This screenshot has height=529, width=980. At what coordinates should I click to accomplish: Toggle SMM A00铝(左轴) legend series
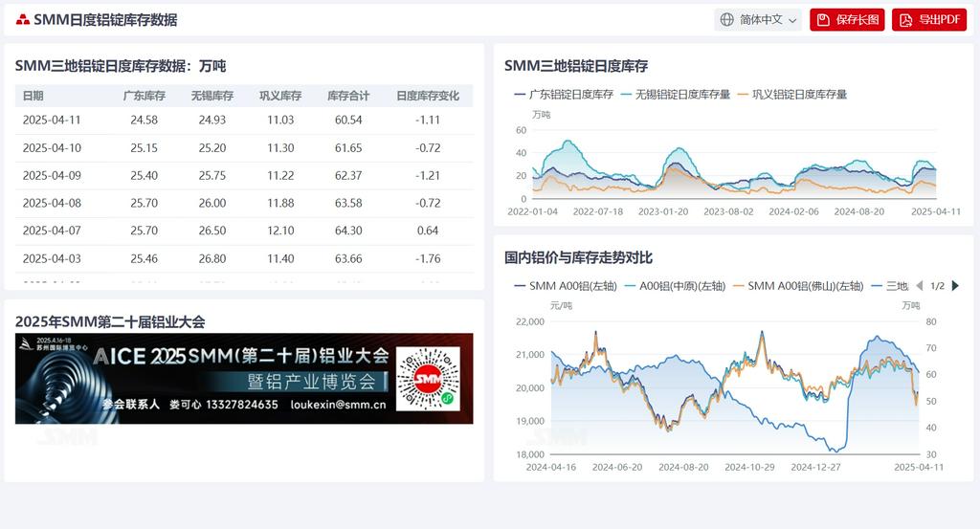pos(565,286)
